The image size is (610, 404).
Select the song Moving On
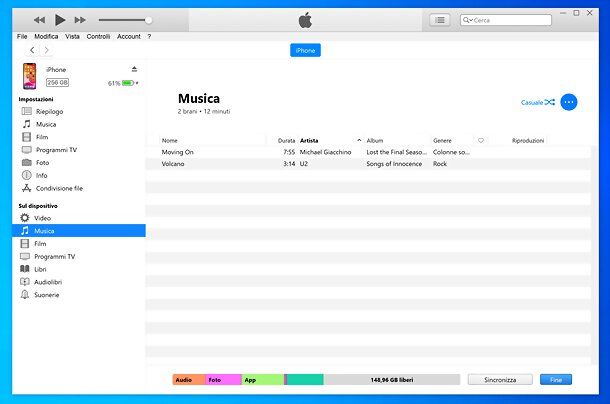coord(177,152)
